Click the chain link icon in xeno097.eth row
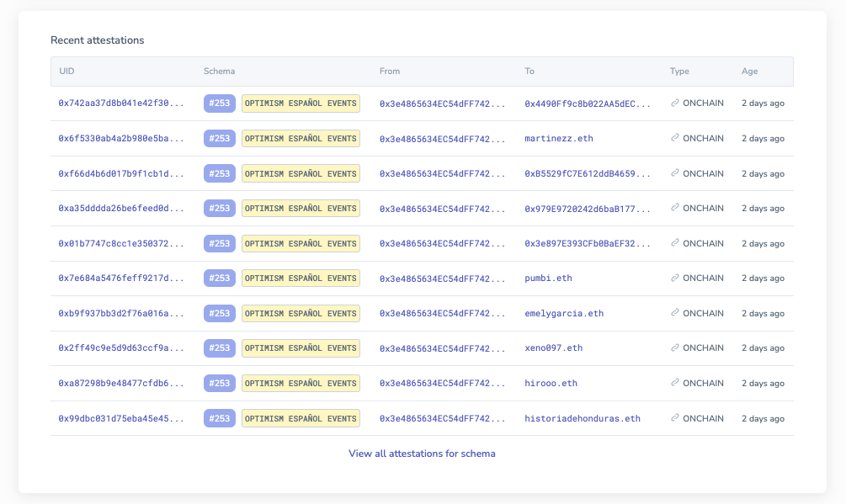This screenshot has width=846, height=504. 675,348
